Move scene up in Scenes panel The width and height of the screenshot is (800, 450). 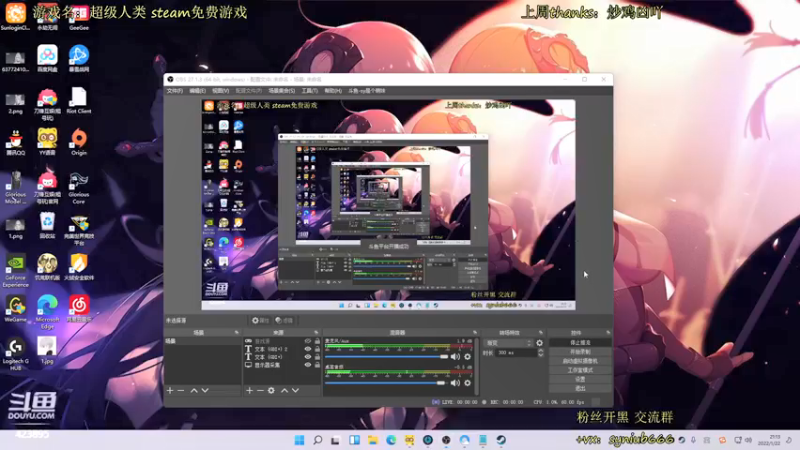pyautogui.click(x=194, y=390)
